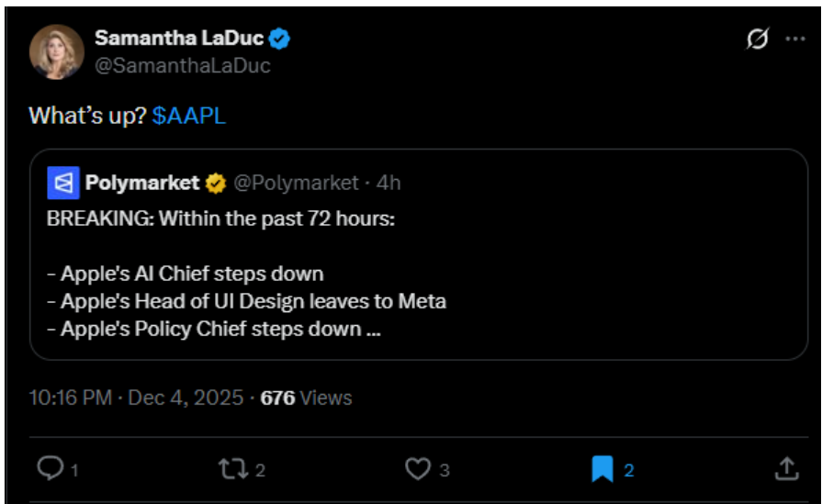
Task: Like the post with heart icon
Action: [418, 469]
